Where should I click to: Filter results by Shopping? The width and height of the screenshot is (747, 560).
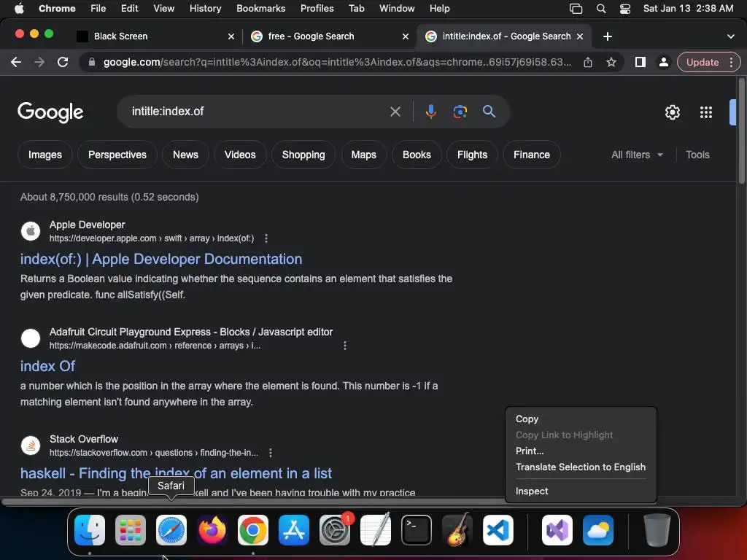303,155
